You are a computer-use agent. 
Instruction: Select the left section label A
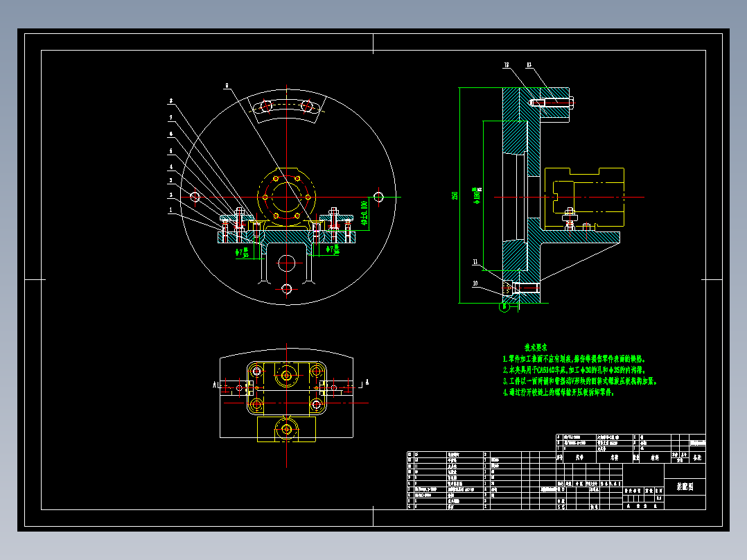tap(214, 385)
